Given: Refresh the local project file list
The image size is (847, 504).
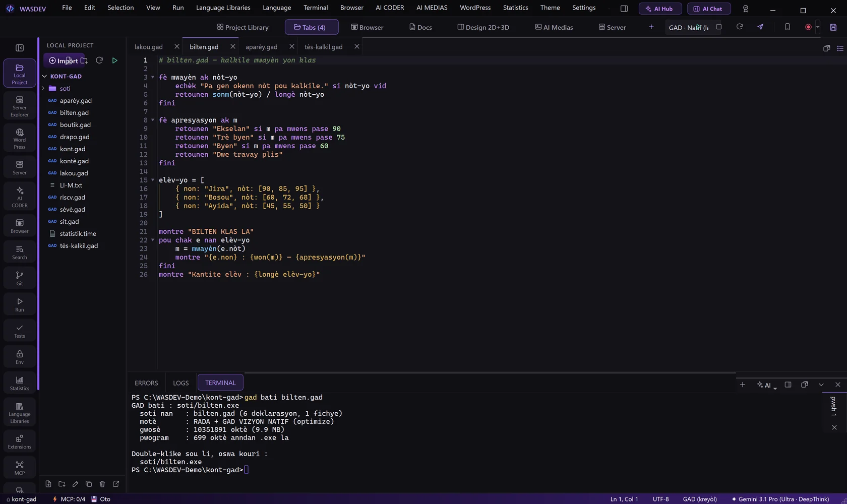Looking at the screenshot, I should [x=99, y=60].
